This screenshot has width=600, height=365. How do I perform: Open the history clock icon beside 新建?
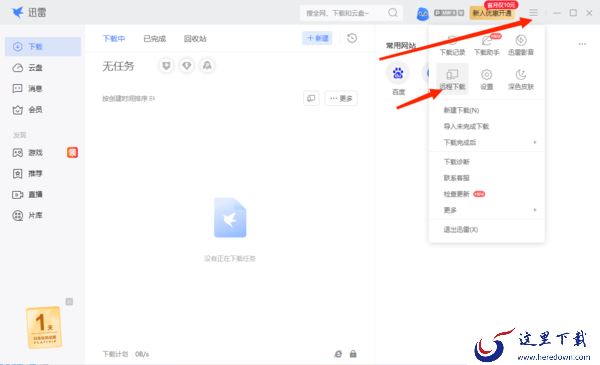pyautogui.click(x=352, y=38)
